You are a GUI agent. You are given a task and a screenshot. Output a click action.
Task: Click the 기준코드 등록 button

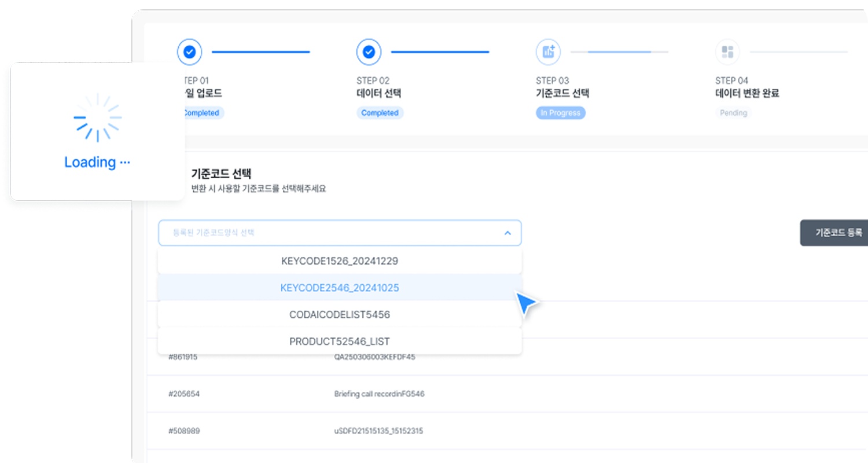834,233
